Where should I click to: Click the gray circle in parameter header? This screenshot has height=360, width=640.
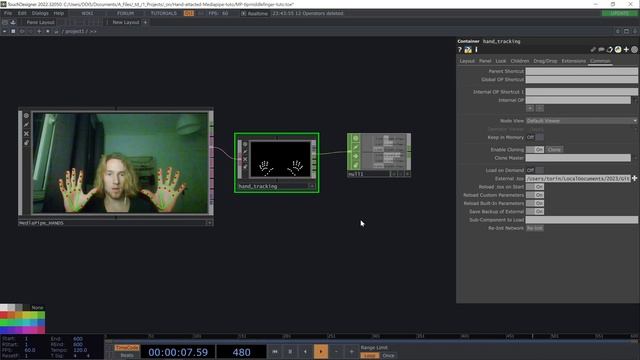click(634, 49)
